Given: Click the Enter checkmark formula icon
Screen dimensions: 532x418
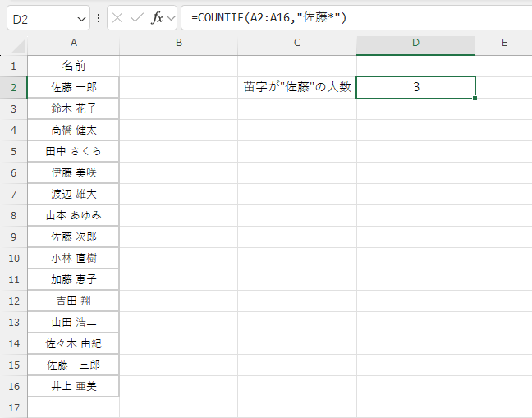Looking at the screenshot, I should [x=137, y=17].
